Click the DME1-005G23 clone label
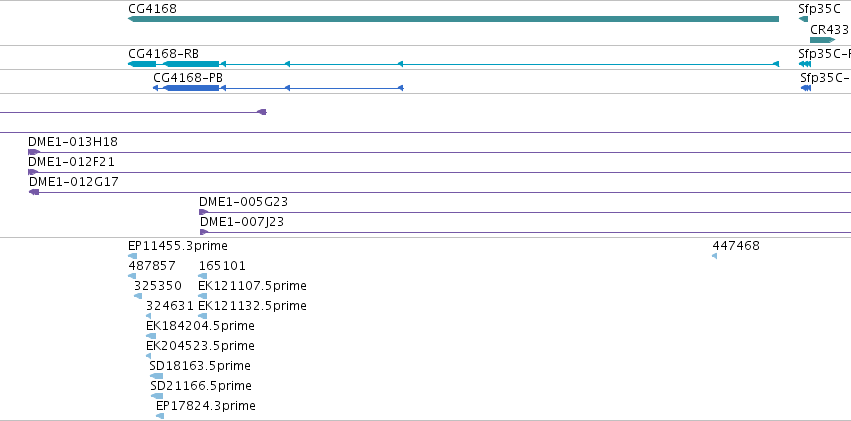The image size is (851, 421). pyautogui.click(x=244, y=202)
